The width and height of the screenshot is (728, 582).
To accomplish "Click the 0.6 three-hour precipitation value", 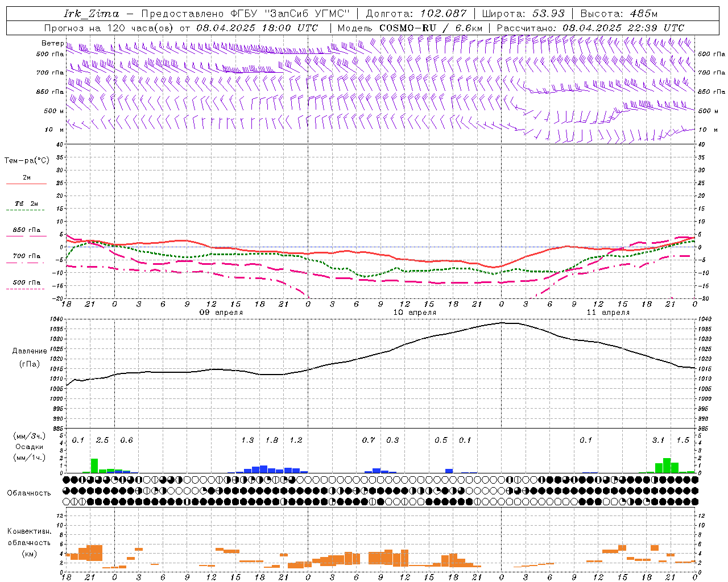I will click(126, 440).
